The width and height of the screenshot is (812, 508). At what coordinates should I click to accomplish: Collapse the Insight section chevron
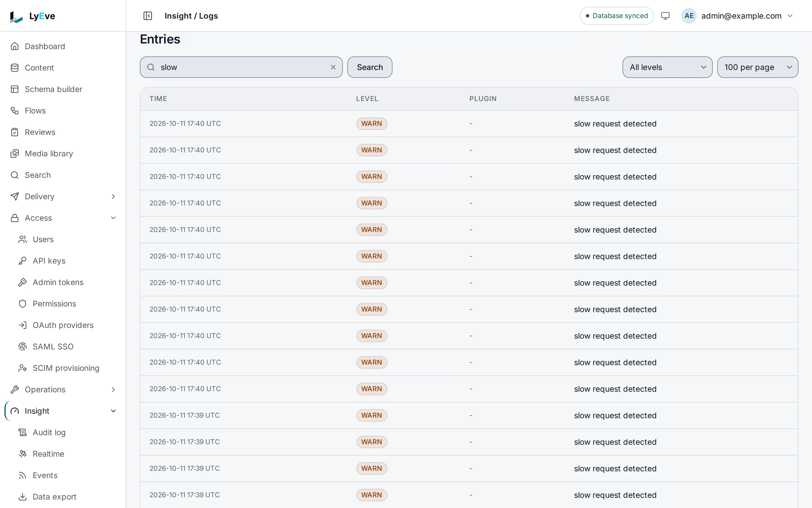pos(113,411)
